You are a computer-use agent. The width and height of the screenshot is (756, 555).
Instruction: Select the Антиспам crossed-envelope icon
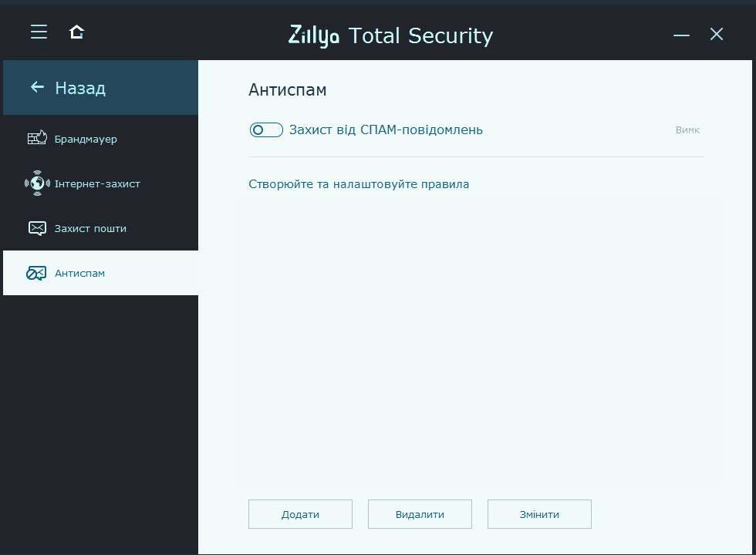(x=35, y=272)
